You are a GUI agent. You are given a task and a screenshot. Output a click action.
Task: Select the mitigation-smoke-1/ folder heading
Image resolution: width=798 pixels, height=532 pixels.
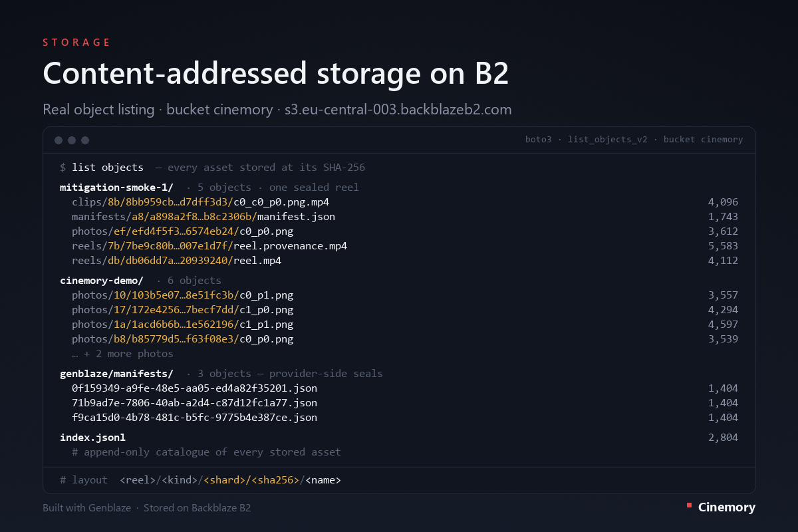click(116, 188)
